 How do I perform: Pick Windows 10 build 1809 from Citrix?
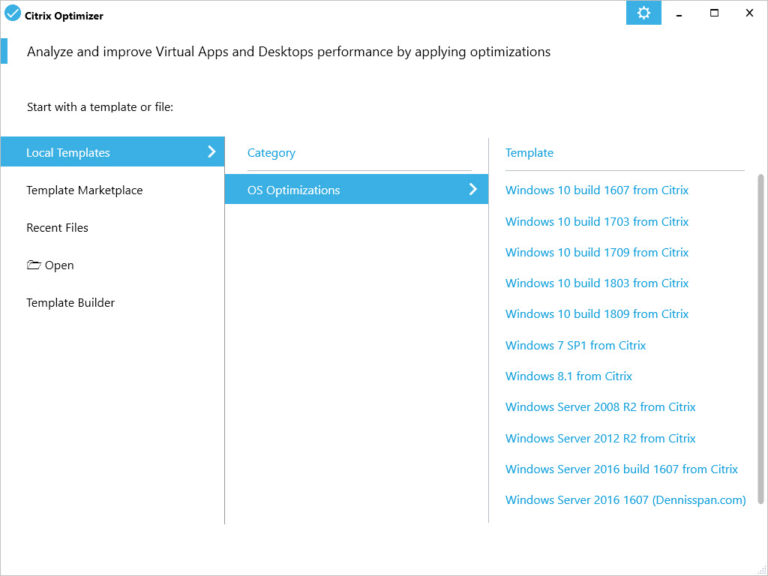click(x=596, y=314)
